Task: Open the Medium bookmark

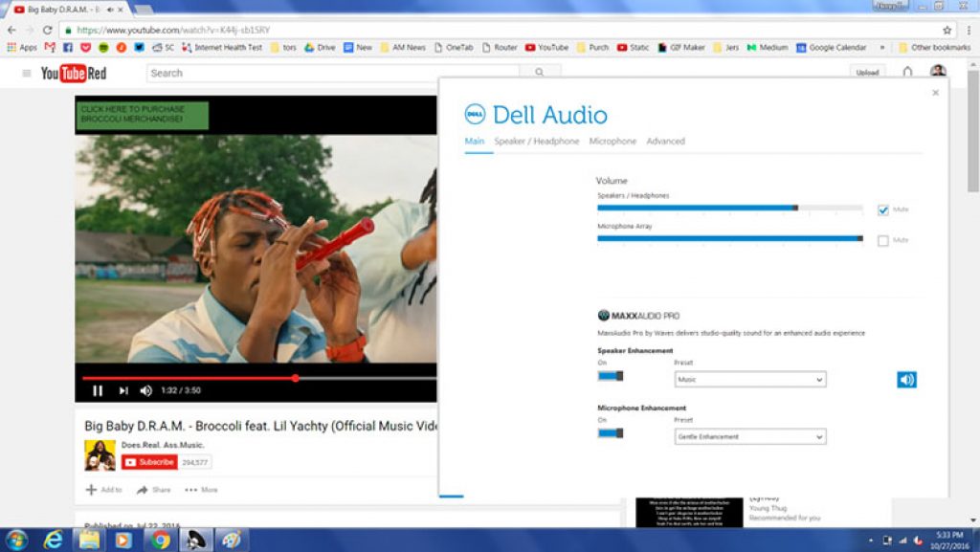Action: point(767,48)
